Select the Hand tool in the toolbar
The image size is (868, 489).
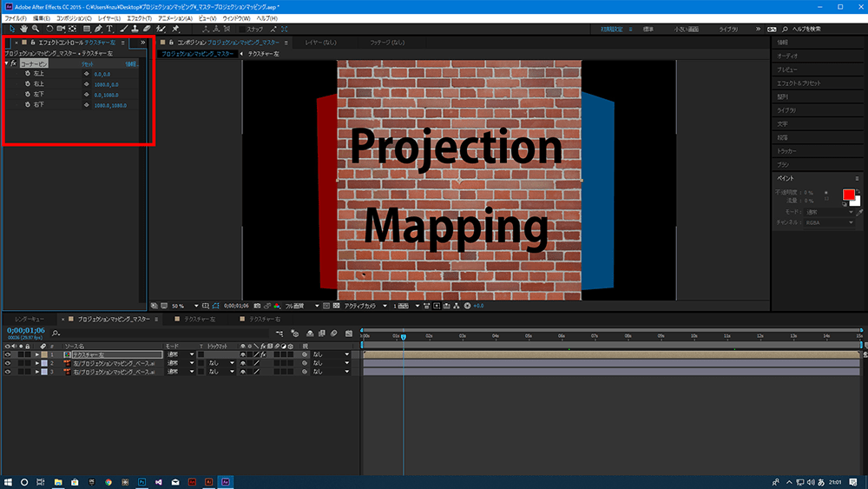[23, 29]
